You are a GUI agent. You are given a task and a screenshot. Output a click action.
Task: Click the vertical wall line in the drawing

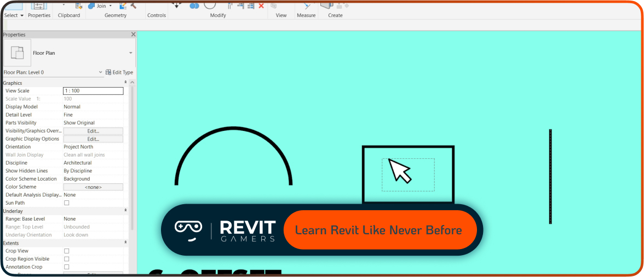point(550,176)
